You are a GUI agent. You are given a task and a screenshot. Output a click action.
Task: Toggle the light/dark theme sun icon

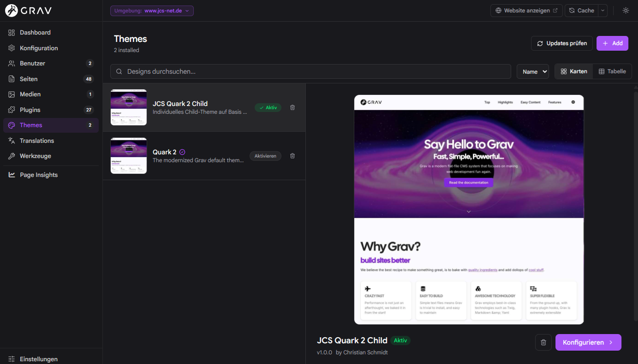[x=626, y=11]
